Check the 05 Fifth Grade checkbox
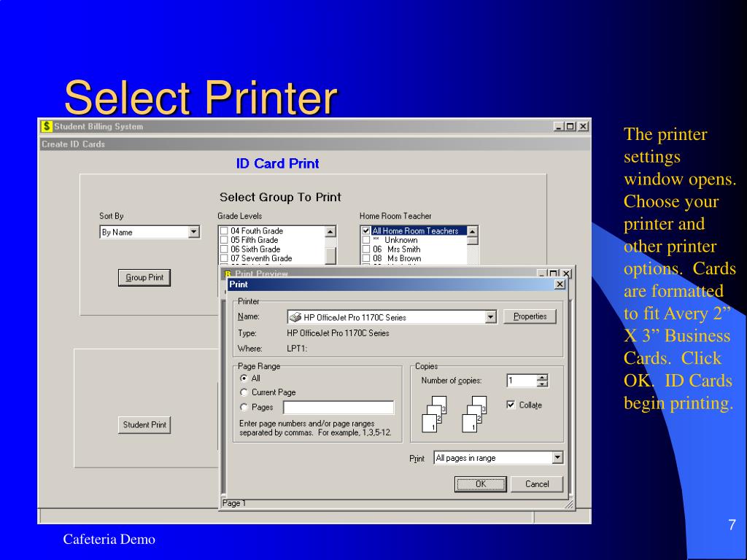The width and height of the screenshot is (747, 560). [224, 240]
